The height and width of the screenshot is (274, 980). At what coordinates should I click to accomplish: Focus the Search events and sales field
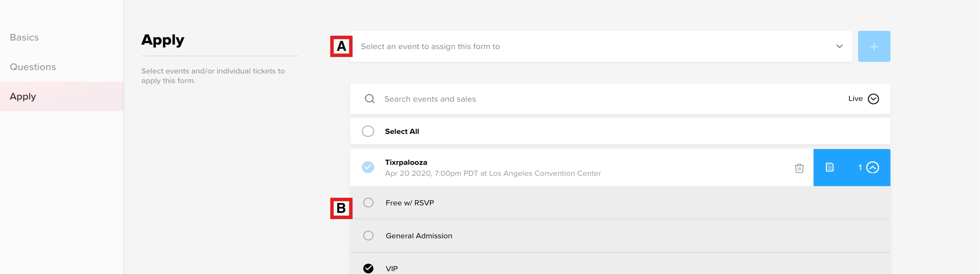609,99
